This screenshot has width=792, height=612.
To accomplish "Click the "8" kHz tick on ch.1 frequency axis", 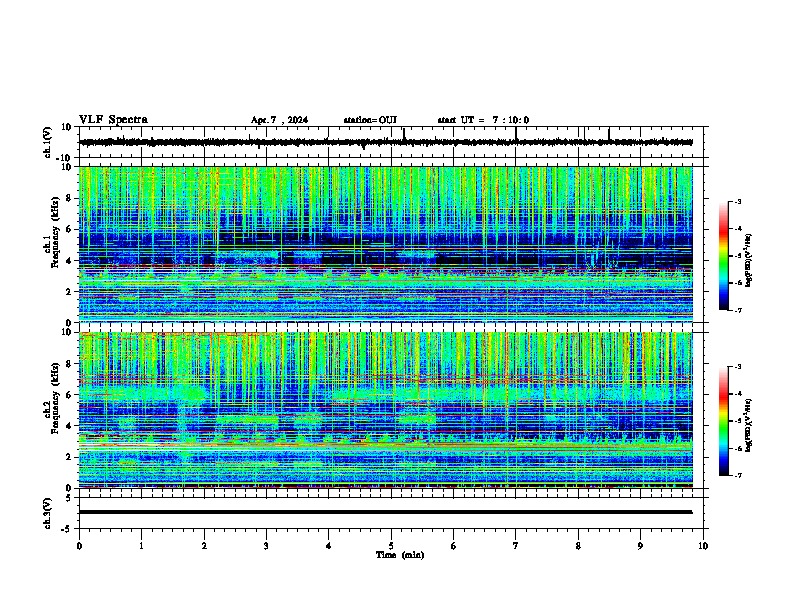I will click(x=69, y=198).
